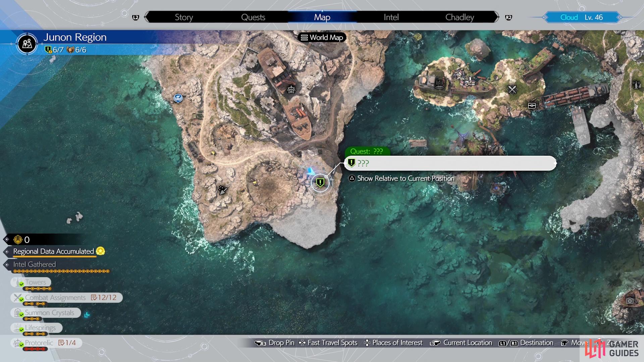Select the chest marker near the dock
The image size is (644, 362).
532,106
